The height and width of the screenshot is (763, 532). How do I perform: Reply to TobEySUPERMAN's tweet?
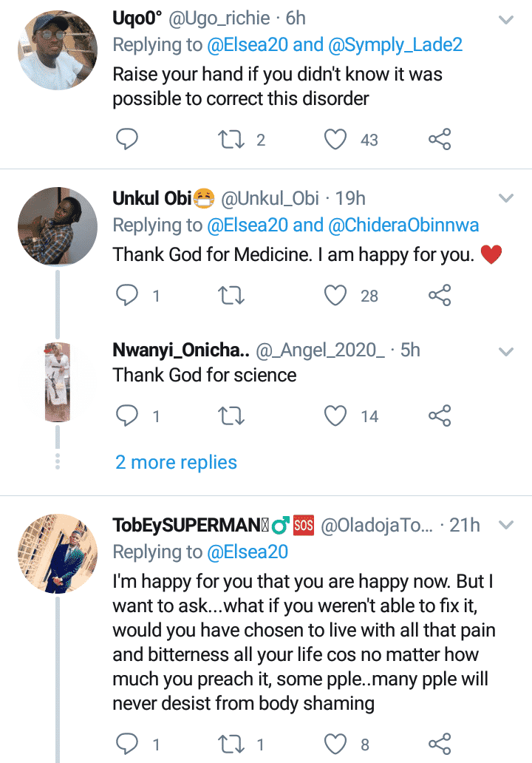pos(128,744)
